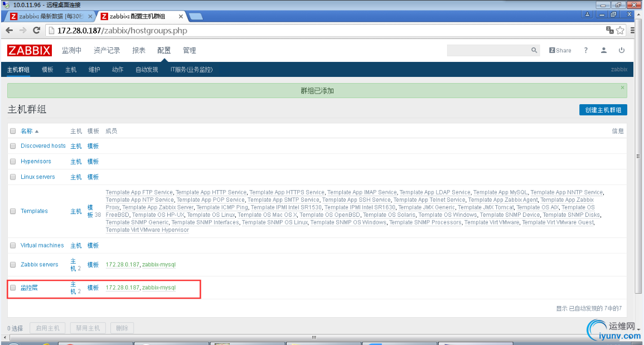The height and width of the screenshot is (345, 644).
Task: Click the Chrome user profile button in title bar
Action: pos(587,14)
